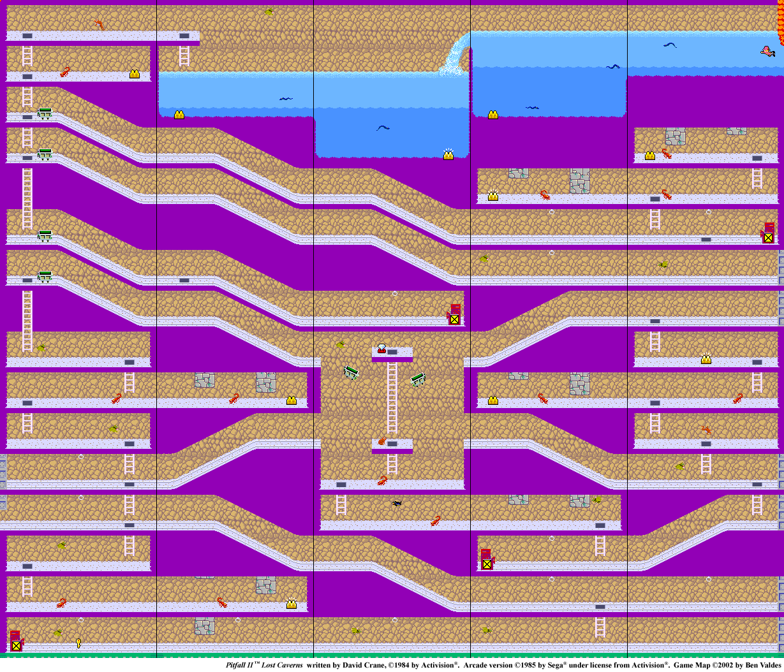This screenshot has width=784, height=672.
Task: Click the "Game Map ©2002 by Ben Valdes" credit
Action: [x=727, y=665]
